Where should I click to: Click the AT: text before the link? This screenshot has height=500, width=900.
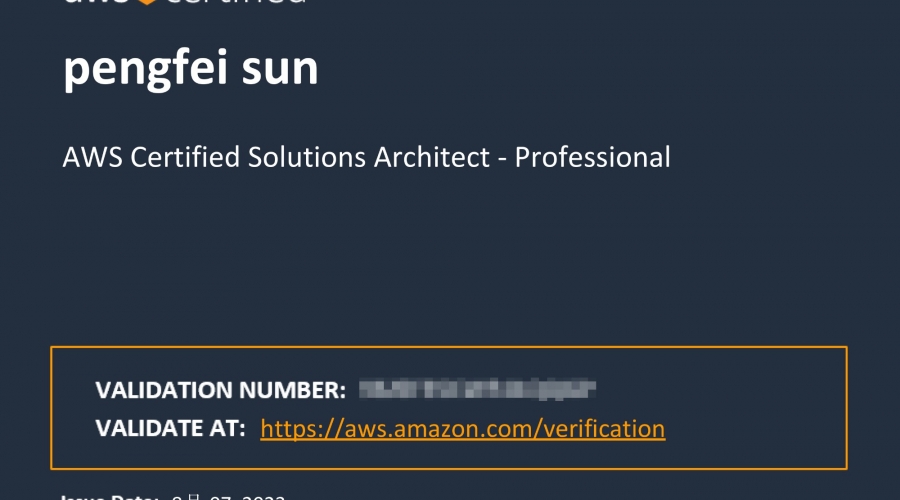(227, 429)
